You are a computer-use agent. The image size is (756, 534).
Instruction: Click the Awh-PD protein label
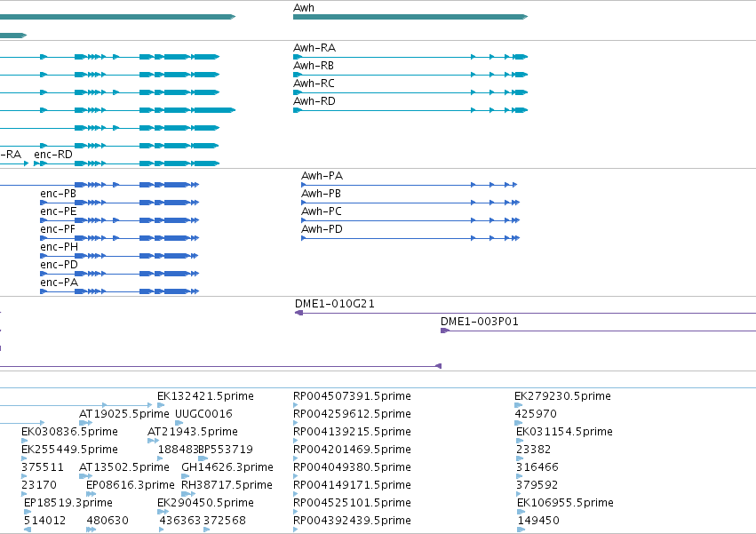pyautogui.click(x=322, y=229)
